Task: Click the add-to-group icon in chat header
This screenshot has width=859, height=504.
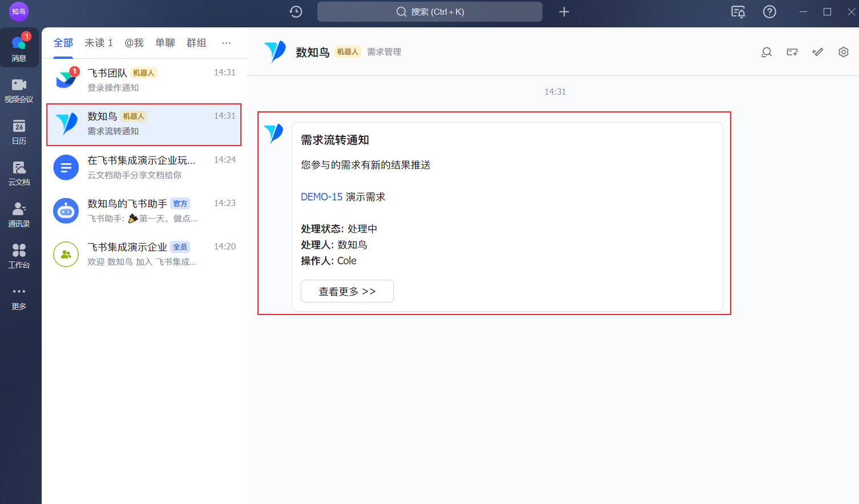Action: [x=792, y=52]
